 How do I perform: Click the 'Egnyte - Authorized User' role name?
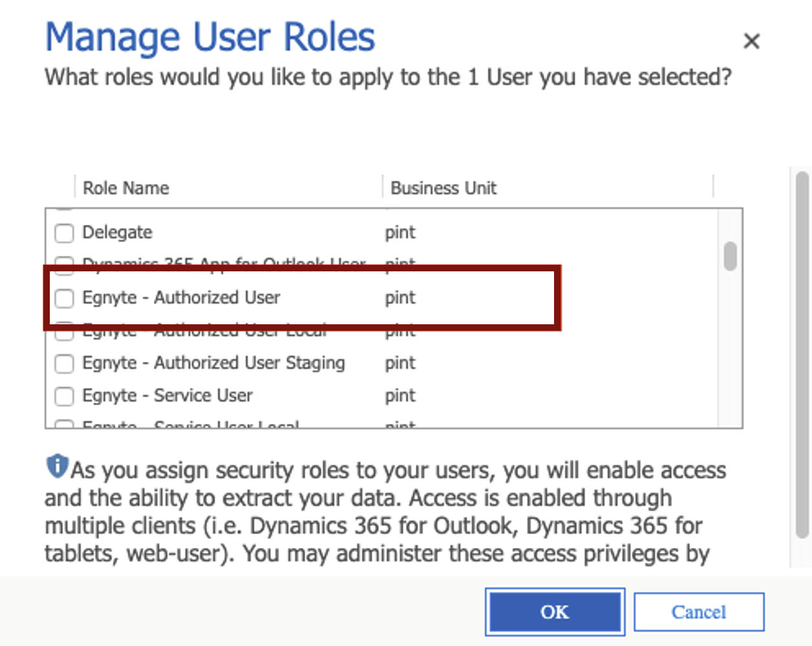point(181,297)
